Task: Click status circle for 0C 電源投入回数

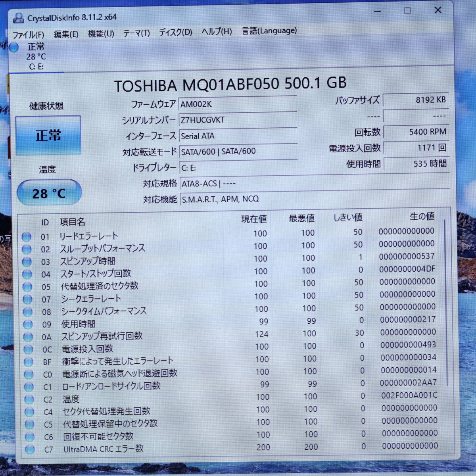Action: (28, 349)
